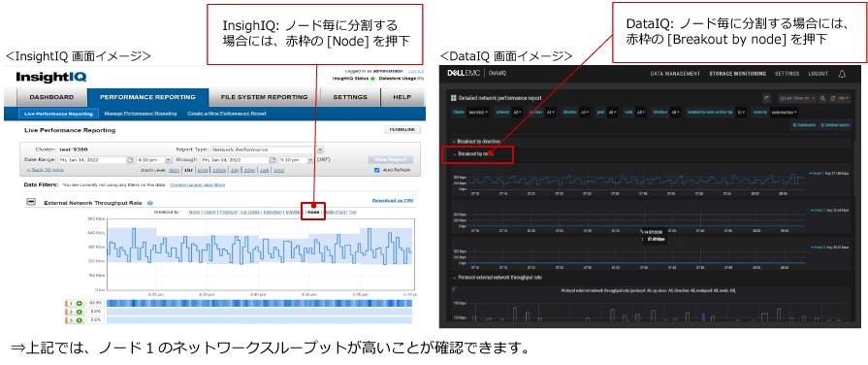
Task: Open the DataIQ direction filter dropdown
Action: tap(584, 112)
